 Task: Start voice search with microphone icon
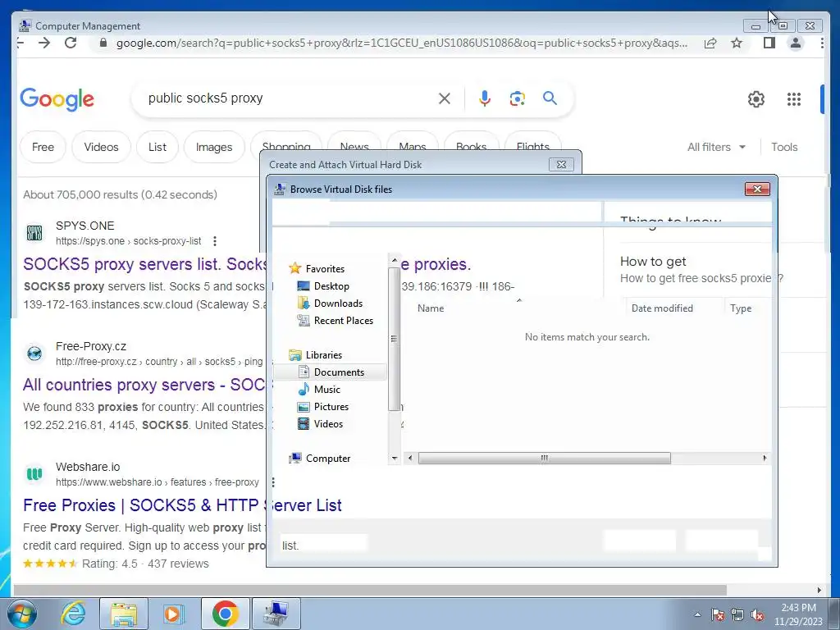(484, 98)
